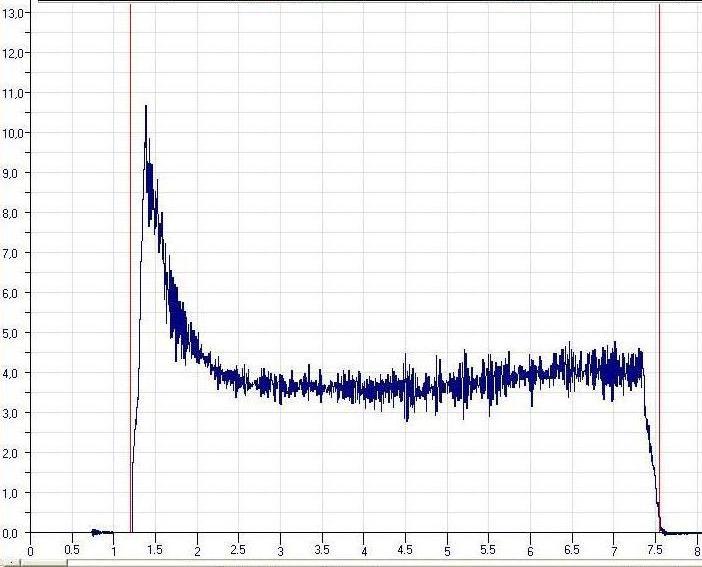This screenshot has height=567, width=702.
Task: Click the 1.5 label on the horizontal axis
Action: pos(155,550)
